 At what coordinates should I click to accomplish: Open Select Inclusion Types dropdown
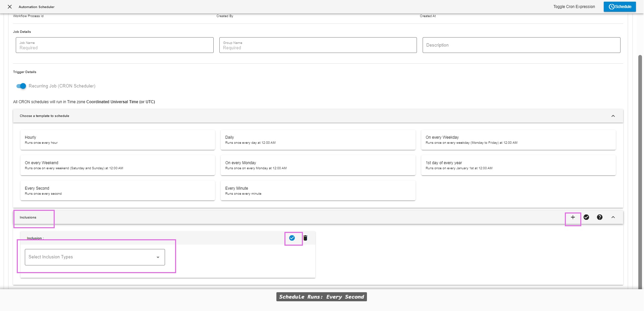pyautogui.click(x=95, y=257)
